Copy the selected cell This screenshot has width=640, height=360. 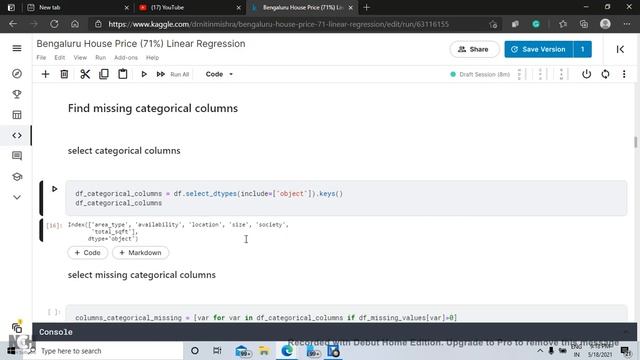104,74
